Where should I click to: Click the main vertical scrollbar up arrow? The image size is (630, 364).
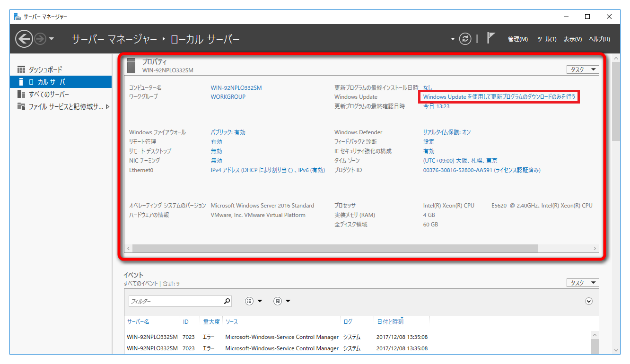click(x=616, y=58)
